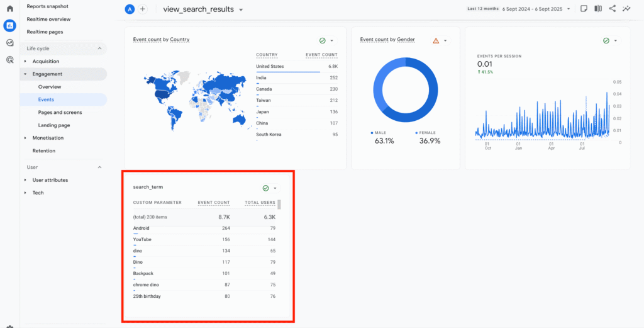Open the Realtime overview link

click(x=49, y=19)
